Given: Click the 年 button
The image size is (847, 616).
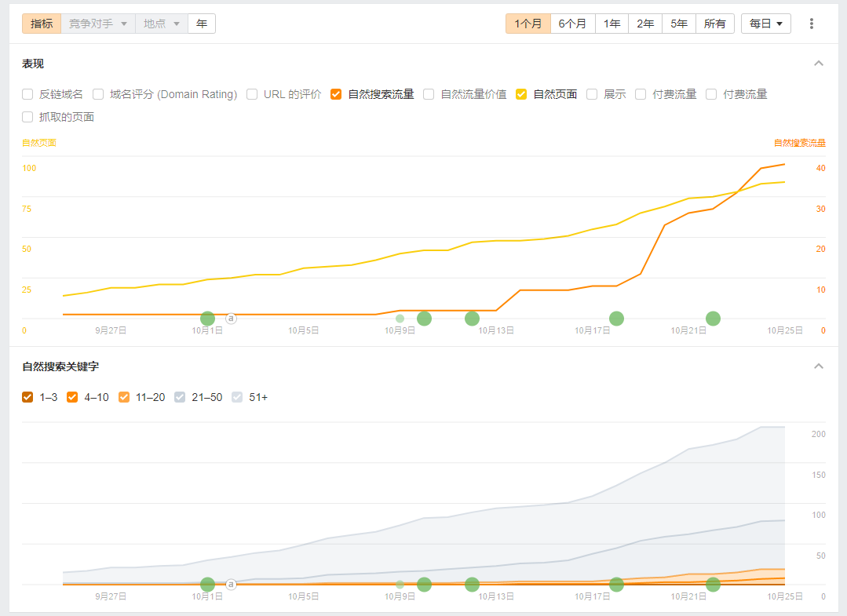Looking at the screenshot, I should (202, 24).
